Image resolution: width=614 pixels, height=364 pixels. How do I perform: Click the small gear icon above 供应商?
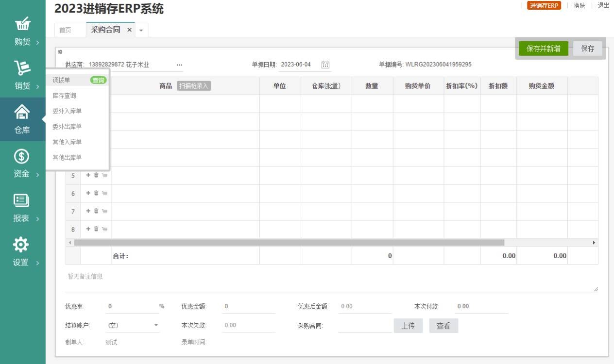(x=60, y=52)
